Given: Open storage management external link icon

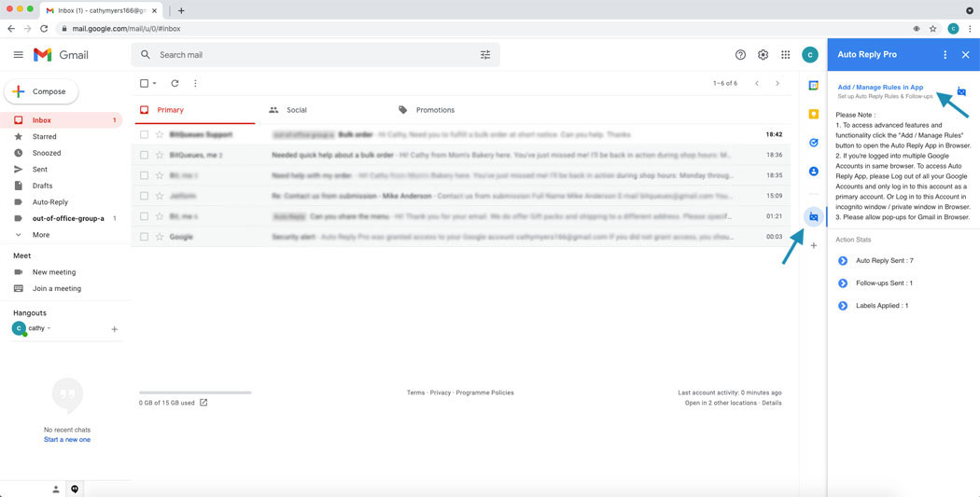Looking at the screenshot, I should click(x=203, y=403).
